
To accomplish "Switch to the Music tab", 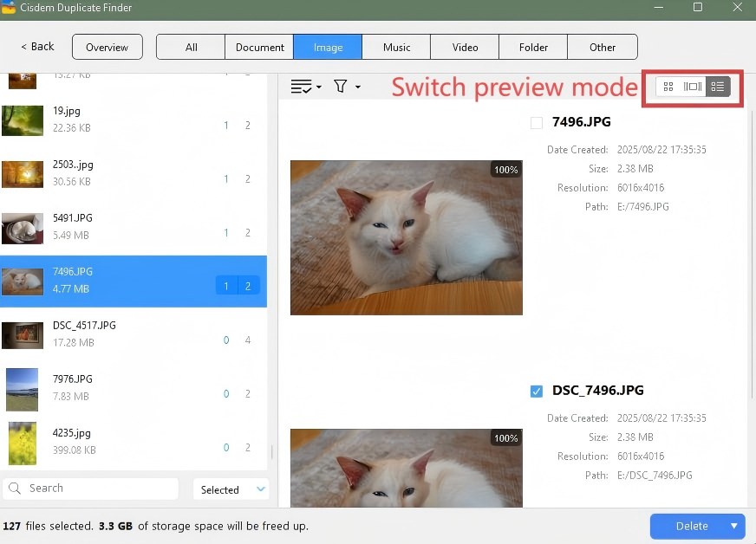I will [x=395, y=48].
